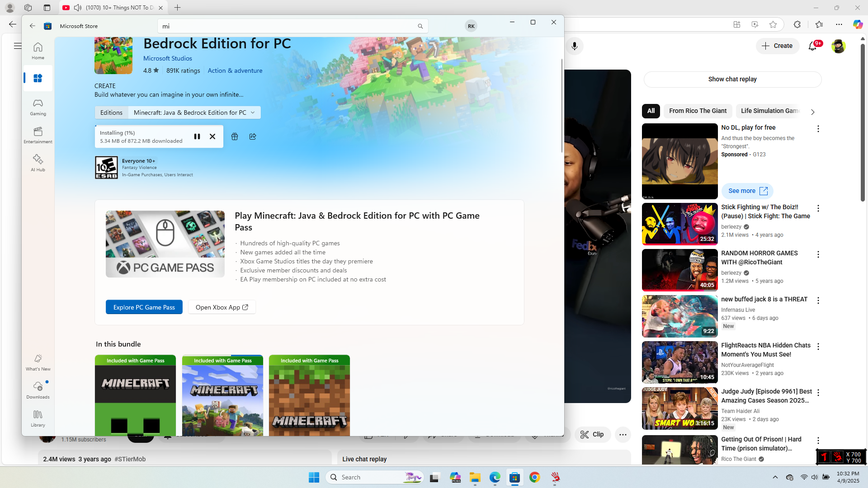The height and width of the screenshot is (488, 868).
Task: Open the PC Game Pass banner image
Action: 165,244
